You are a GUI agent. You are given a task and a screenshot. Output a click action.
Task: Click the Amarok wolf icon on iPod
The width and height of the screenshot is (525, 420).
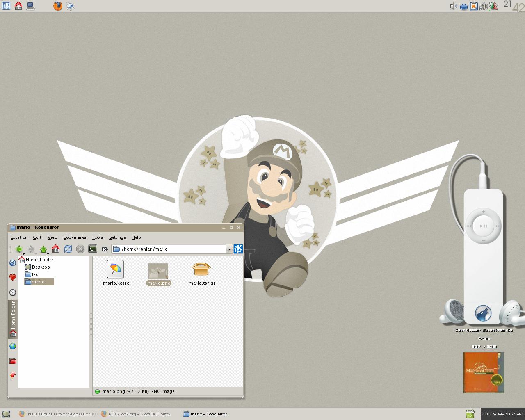click(x=483, y=313)
